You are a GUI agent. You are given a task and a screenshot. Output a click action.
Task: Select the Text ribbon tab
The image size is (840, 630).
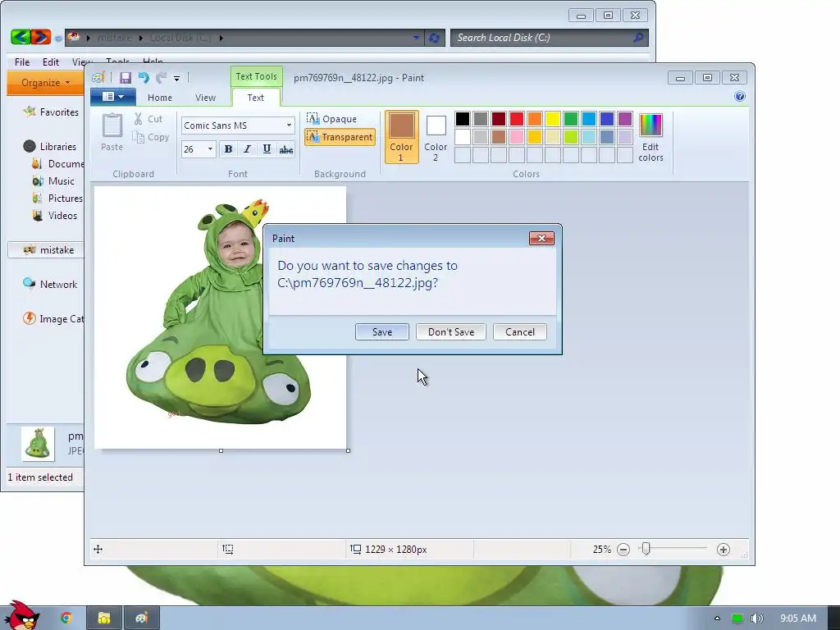[x=256, y=98]
